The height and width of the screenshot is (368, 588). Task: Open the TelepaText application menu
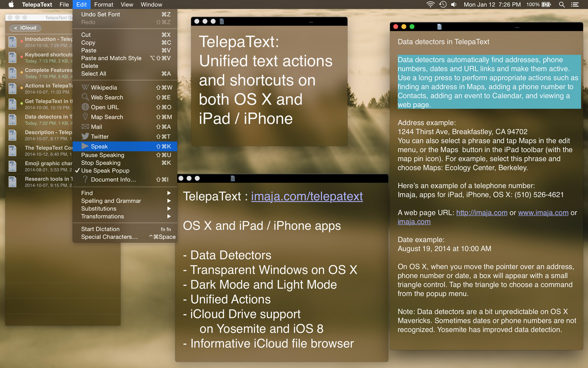click(37, 5)
